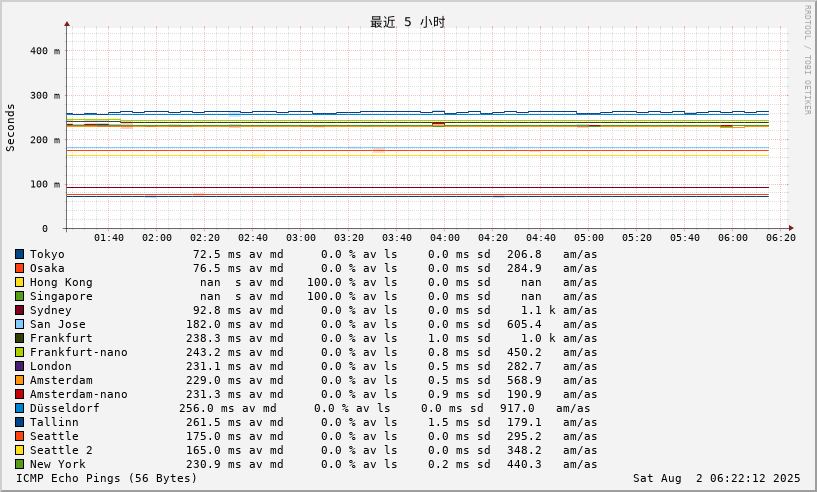Image resolution: width=817 pixels, height=492 pixels.
Task: Click the 04:00 time axis label
Action: tap(445, 238)
